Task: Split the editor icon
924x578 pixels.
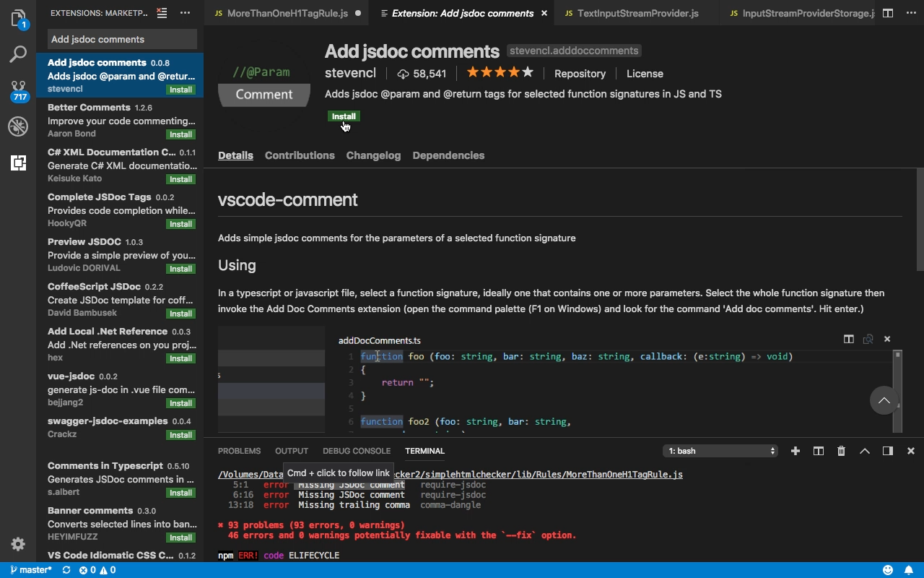Action: (x=888, y=13)
